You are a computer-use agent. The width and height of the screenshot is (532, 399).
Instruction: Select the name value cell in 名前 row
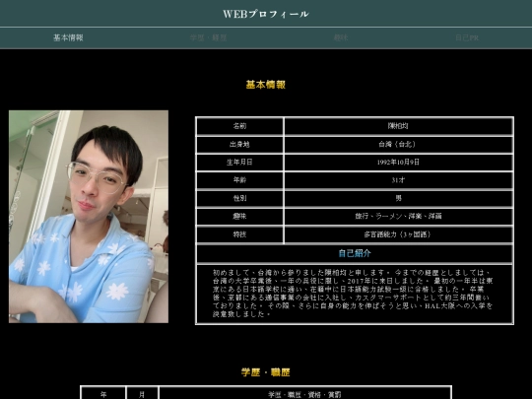tap(398, 126)
